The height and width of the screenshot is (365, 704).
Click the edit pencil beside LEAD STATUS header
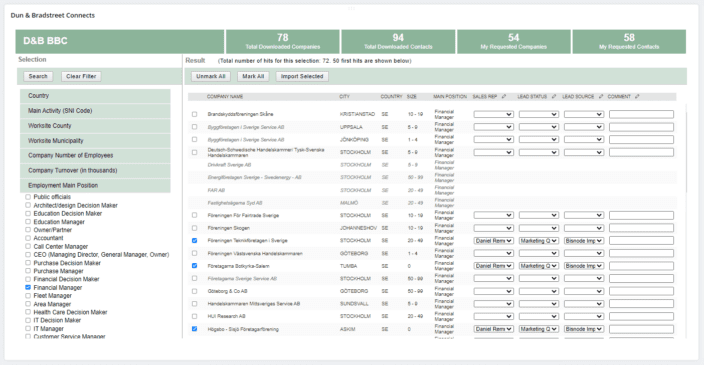coord(554,97)
